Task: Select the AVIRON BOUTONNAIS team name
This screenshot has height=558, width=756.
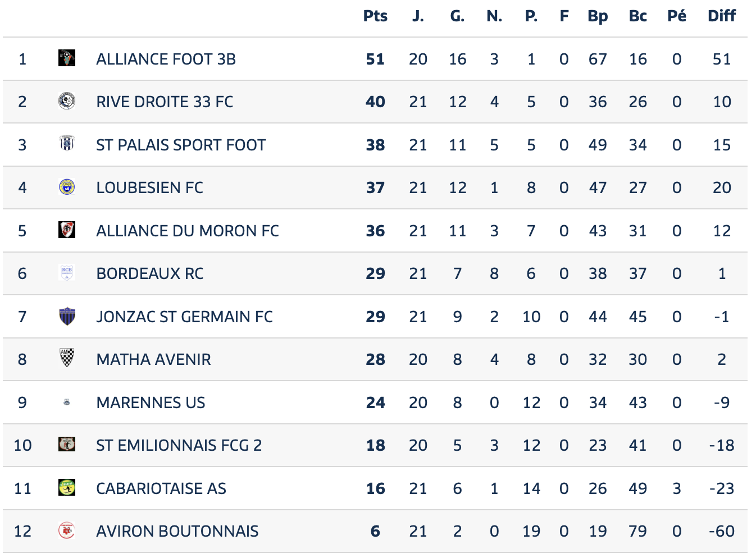Action: coord(177,531)
